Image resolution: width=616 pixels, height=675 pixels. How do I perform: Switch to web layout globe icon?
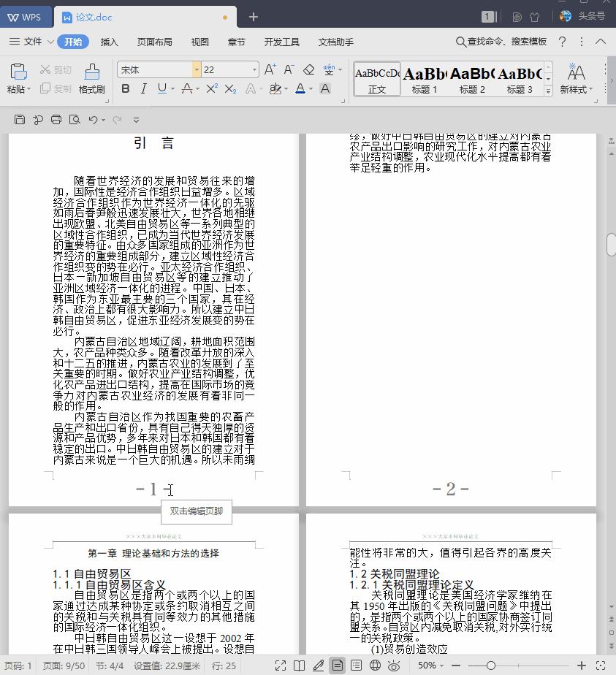tap(375, 665)
